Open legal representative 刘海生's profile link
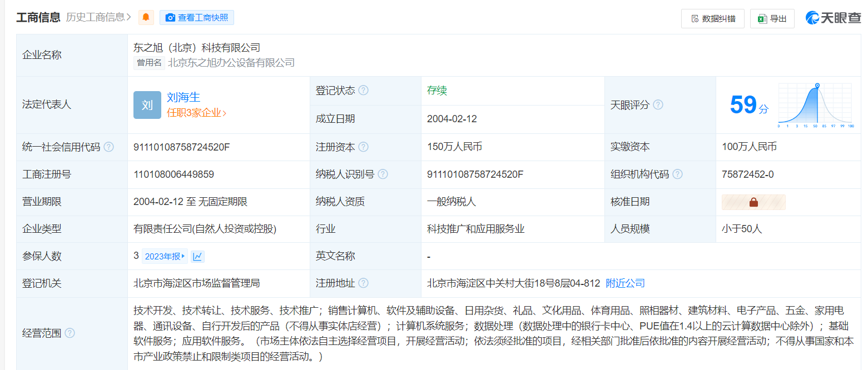The width and height of the screenshot is (868, 370). (183, 97)
